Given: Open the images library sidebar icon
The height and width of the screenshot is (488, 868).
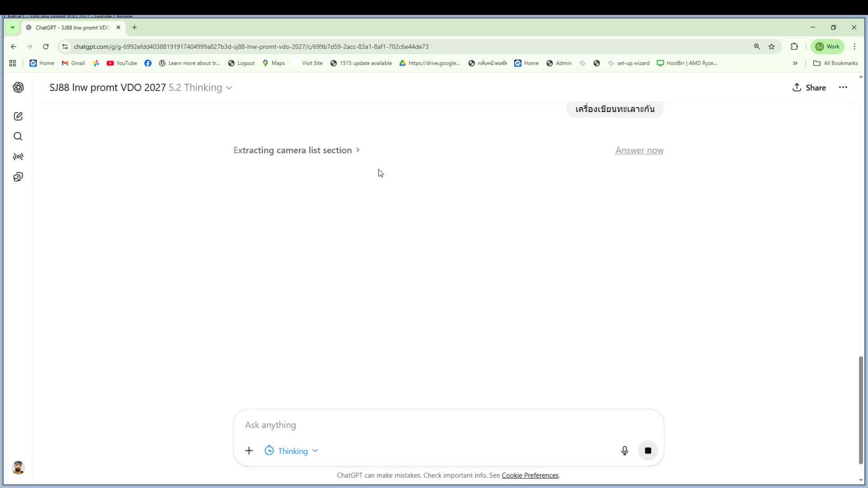Looking at the screenshot, I should 18,177.
